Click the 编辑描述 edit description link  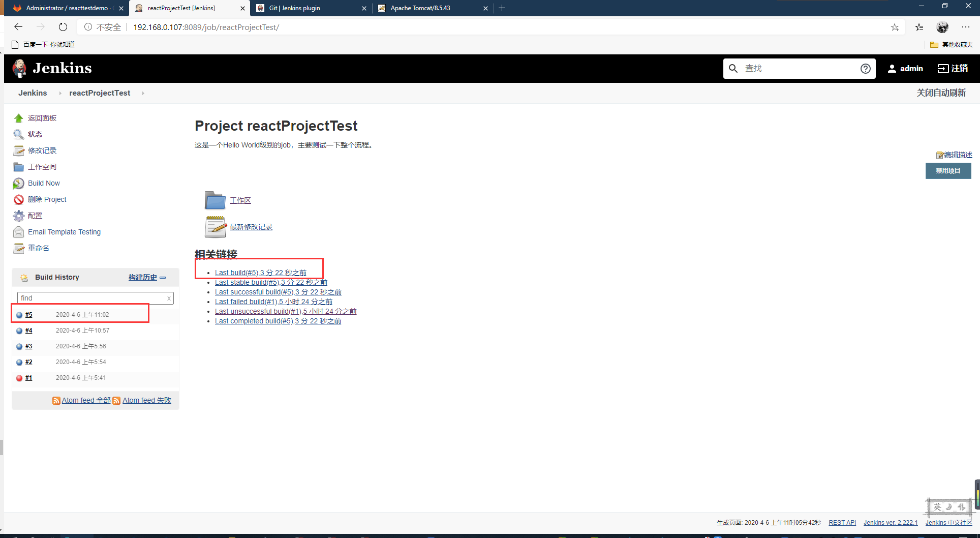[x=958, y=155]
